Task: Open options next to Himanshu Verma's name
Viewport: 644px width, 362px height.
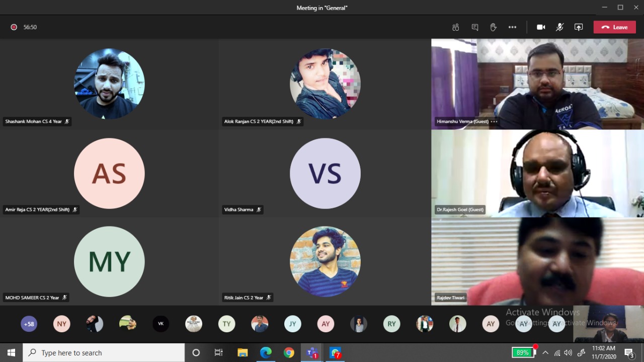Action: click(x=494, y=121)
